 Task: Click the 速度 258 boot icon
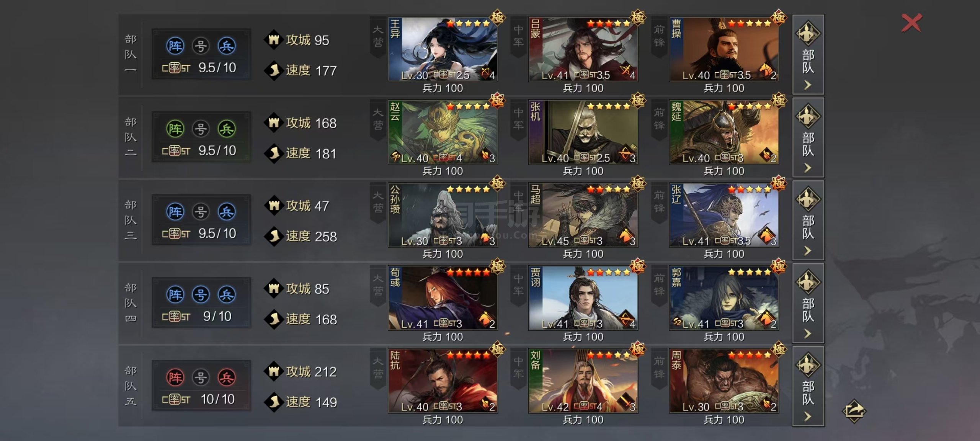point(274,236)
